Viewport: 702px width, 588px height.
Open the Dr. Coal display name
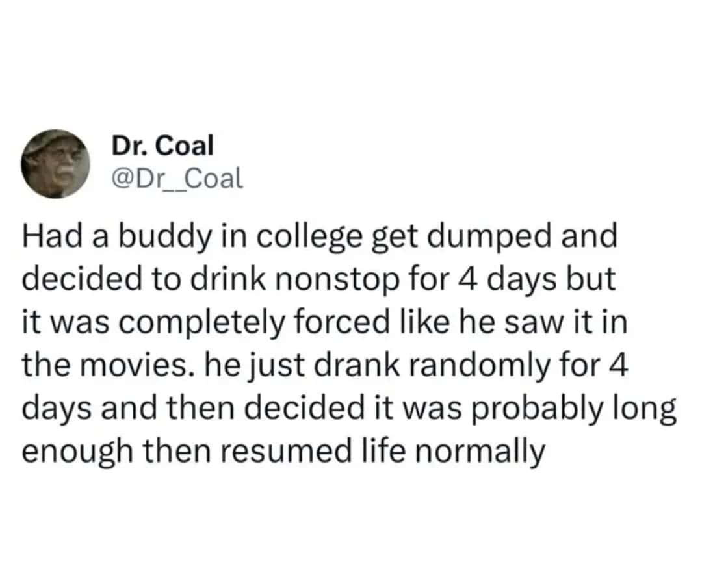point(162,146)
